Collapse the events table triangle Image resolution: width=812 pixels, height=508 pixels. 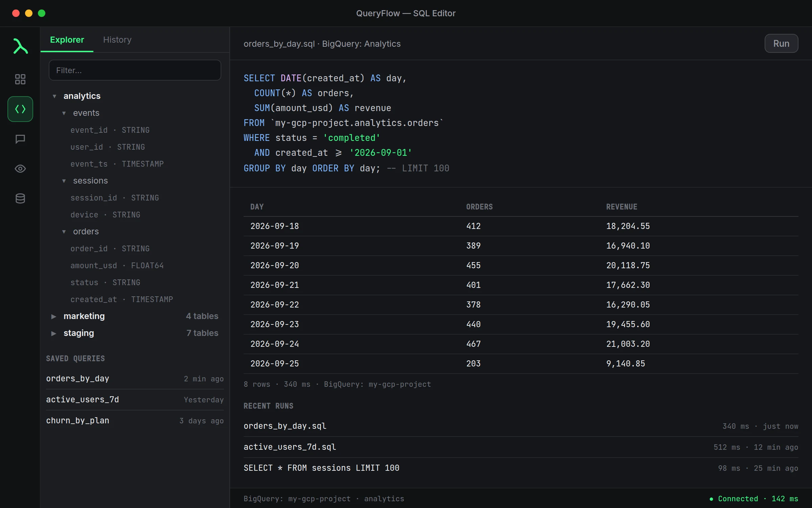coord(64,113)
